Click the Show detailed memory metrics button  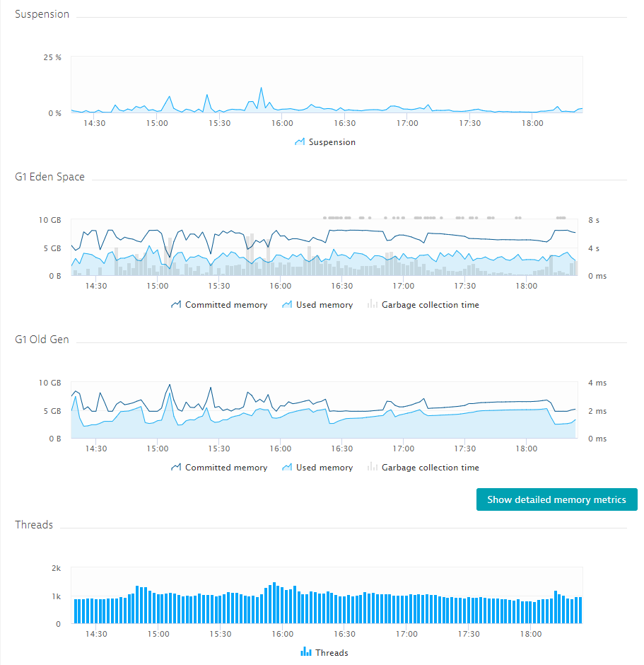point(556,499)
